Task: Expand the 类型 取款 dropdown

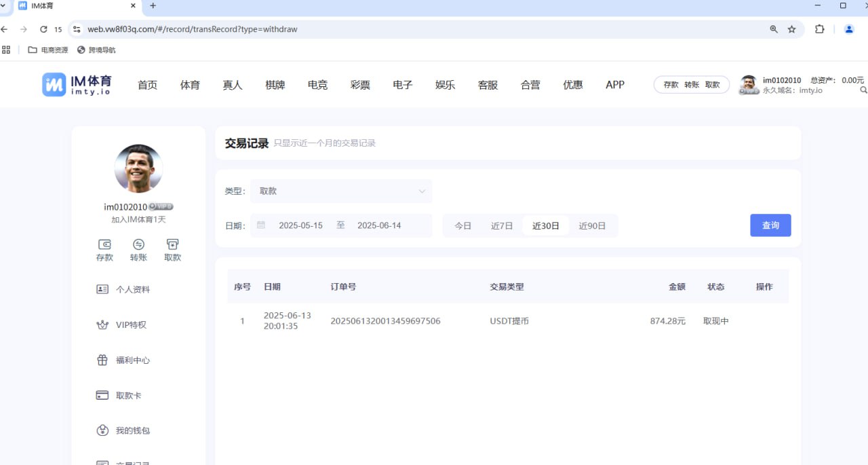Action: point(341,191)
